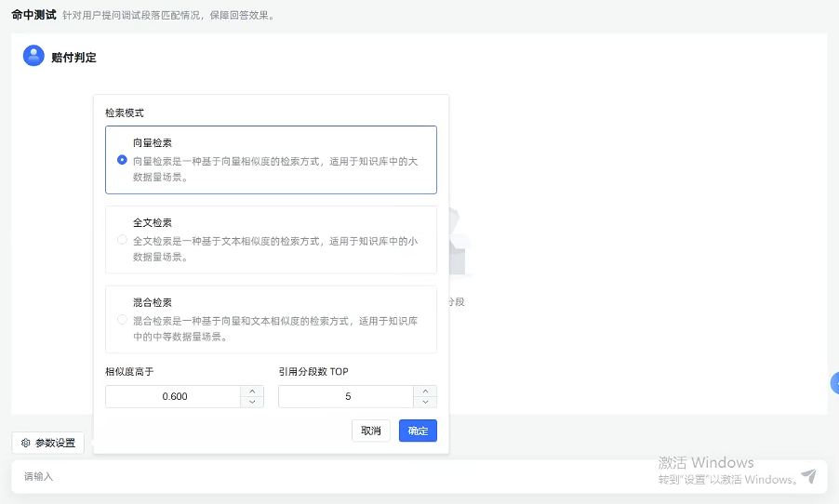Viewport: 839px width, 504px height.
Task: Decrease 相似度高于 value with down arrow
Action: [252, 402]
